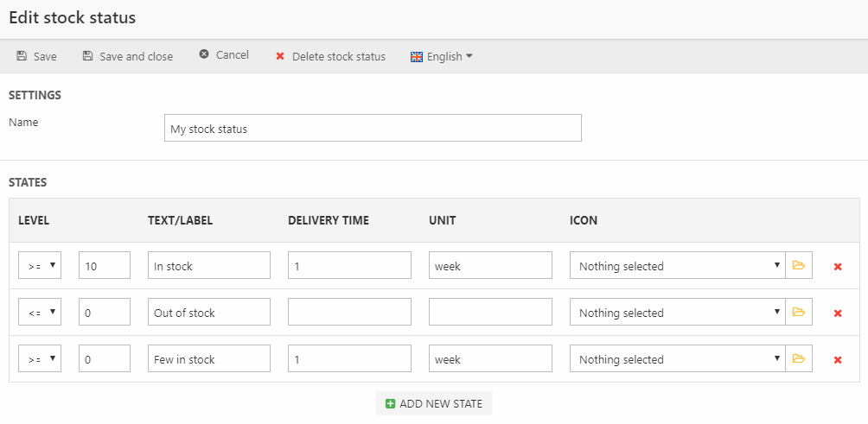Open Nothing selected dropdown in In stock row
The width and height of the screenshot is (868, 424).
point(677,266)
